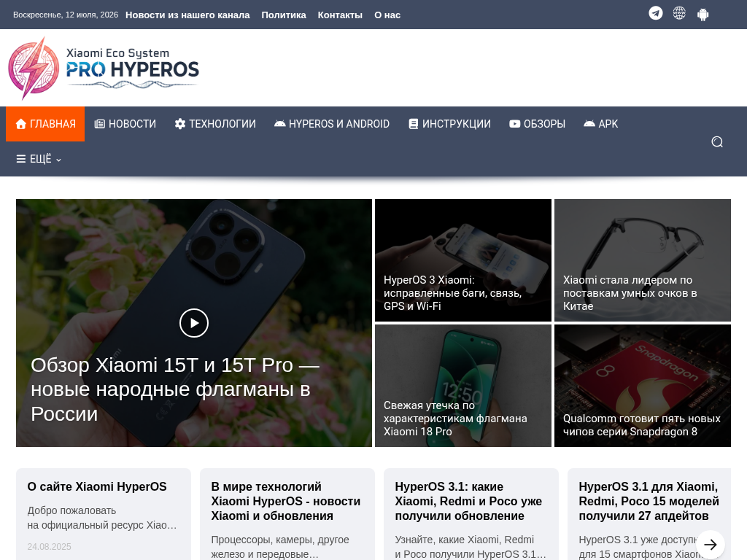747x560 pixels.
Task: Open card В мире технологий Xiaomi HyperOS
Action: pyautogui.click(x=286, y=501)
